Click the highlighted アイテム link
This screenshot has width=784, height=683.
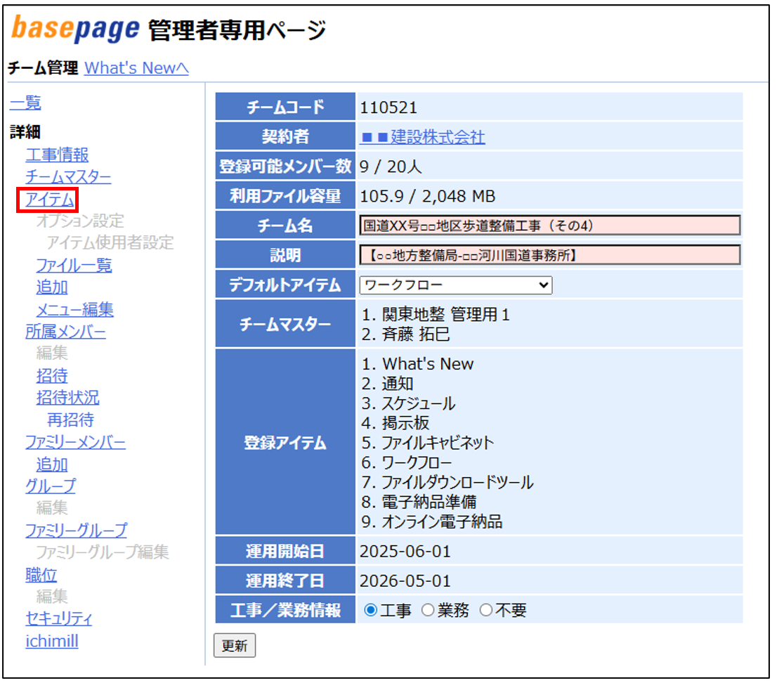(x=49, y=200)
